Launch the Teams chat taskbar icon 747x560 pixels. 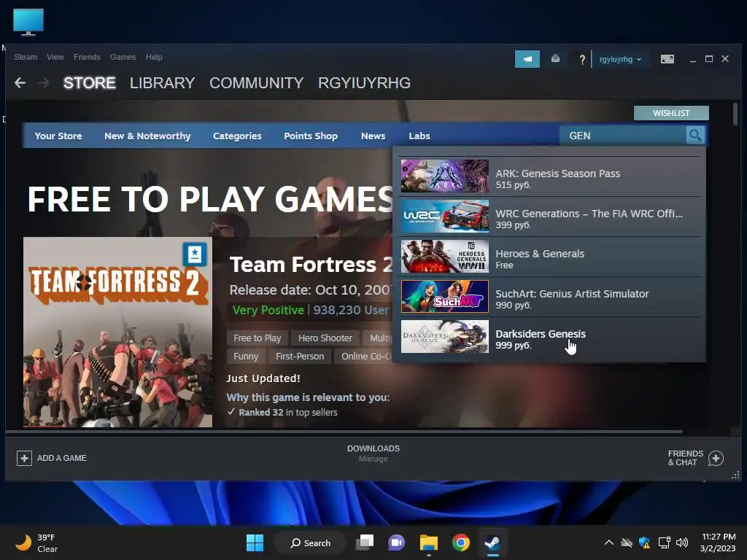tap(396, 542)
